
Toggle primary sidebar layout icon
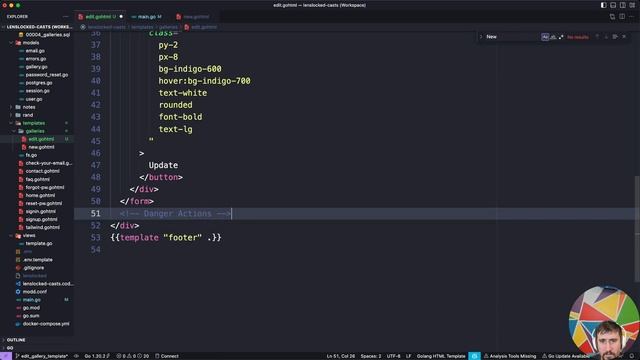tap(603, 5)
